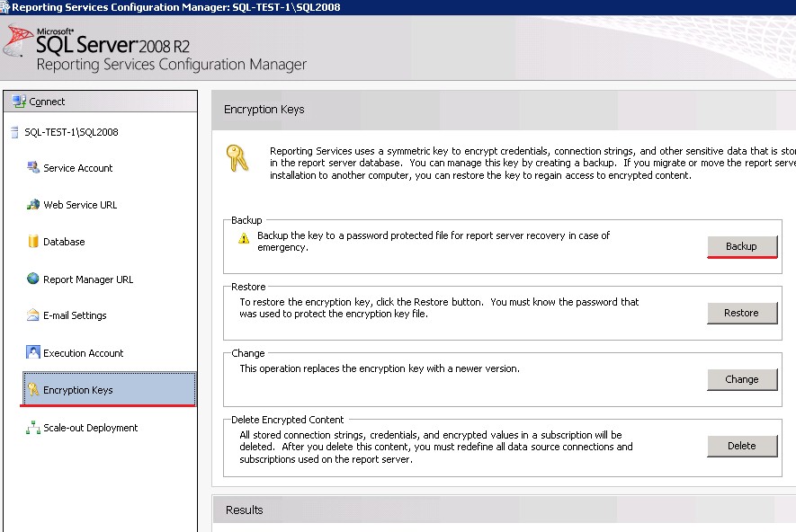Go to the Web Service URL page
Image resolution: width=796 pixels, height=532 pixels.
pos(80,205)
